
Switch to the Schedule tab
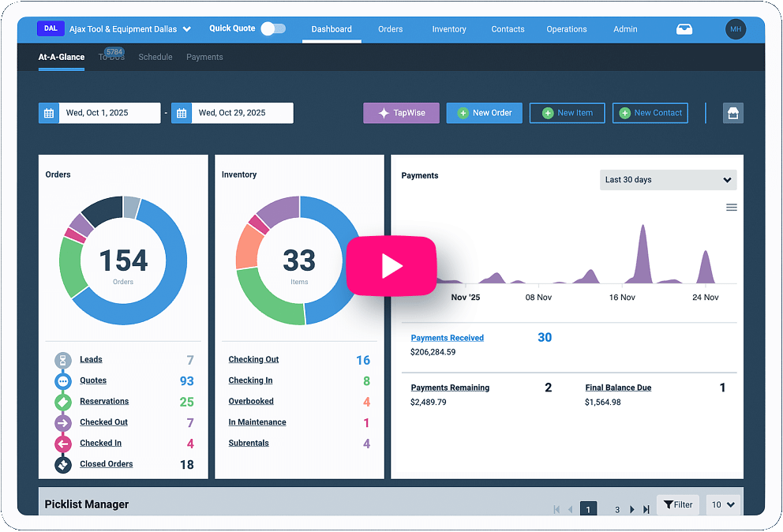click(x=155, y=57)
